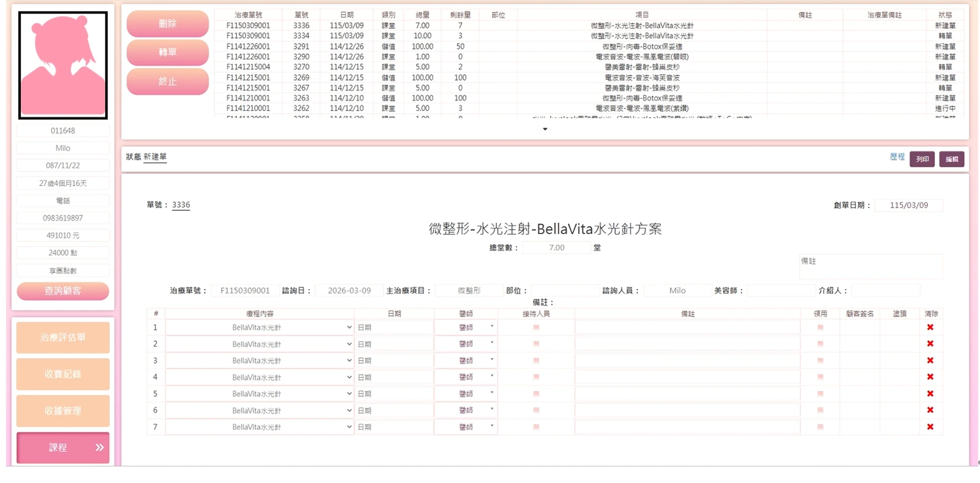Click the 總堂數 field showing 7.00
This screenshot has width=980, height=483.
557,248
